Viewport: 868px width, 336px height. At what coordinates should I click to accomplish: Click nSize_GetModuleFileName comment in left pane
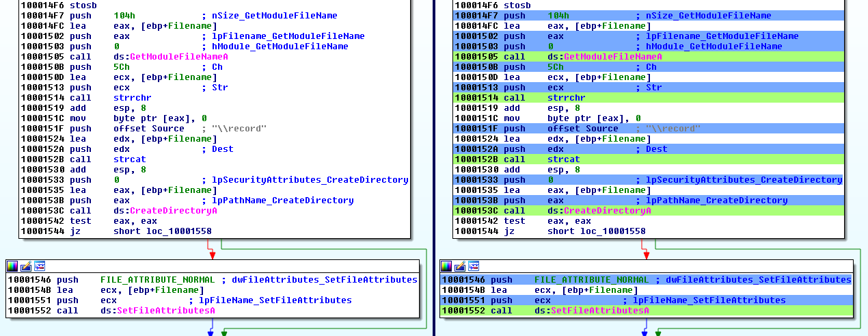click(275, 16)
